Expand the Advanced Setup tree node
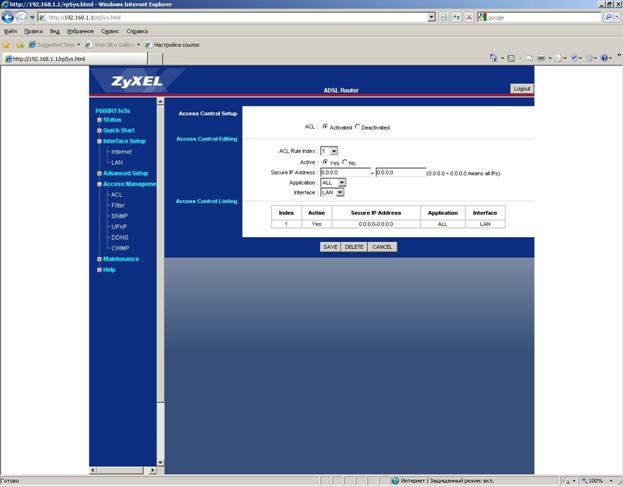The width and height of the screenshot is (623, 487). pos(99,174)
